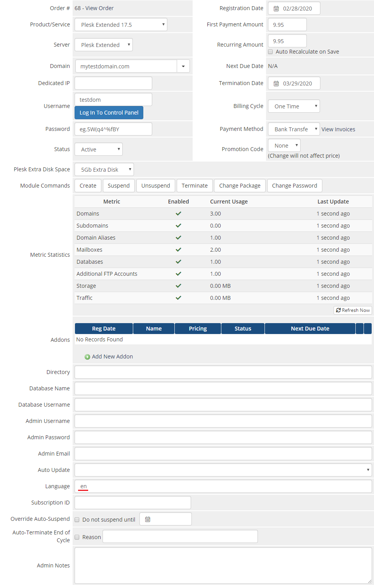Click the Pricing column header

point(198,329)
